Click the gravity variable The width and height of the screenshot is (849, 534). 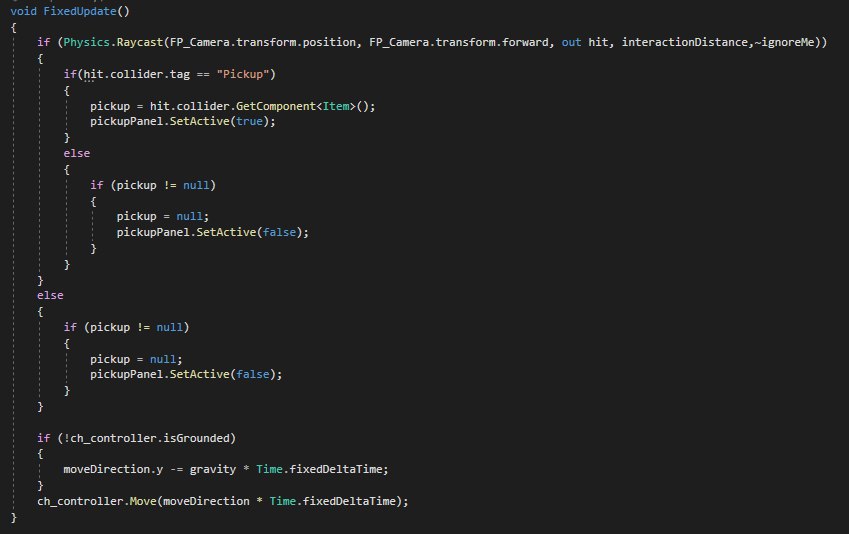213,469
